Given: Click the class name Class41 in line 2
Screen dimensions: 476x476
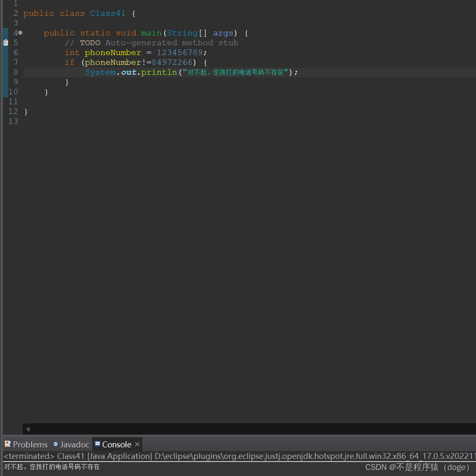Looking at the screenshot, I should (108, 13).
